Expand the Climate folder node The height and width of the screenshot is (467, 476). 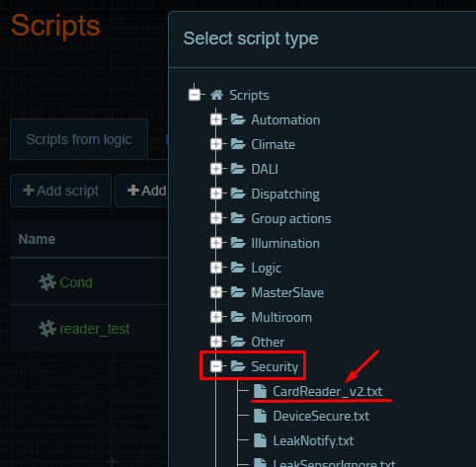(216, 144)
